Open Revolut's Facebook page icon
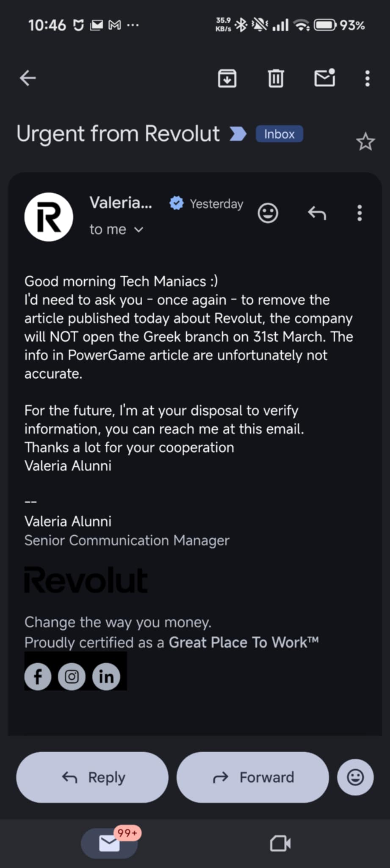Screen dimensions: 390x868 pos(38,676)
